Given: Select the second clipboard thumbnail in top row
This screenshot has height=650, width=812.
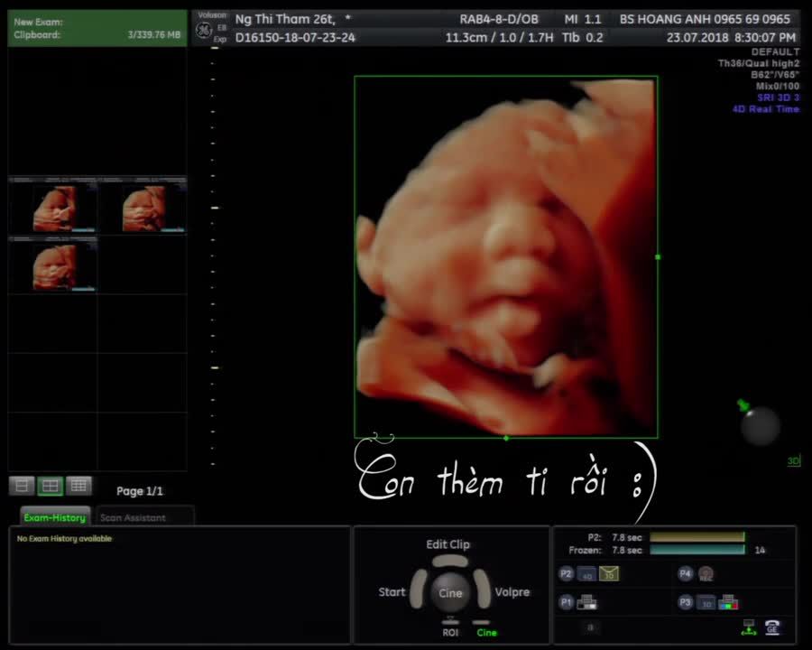Looking at the screenshot, I should pyautogui.click(x=143, y=207).
